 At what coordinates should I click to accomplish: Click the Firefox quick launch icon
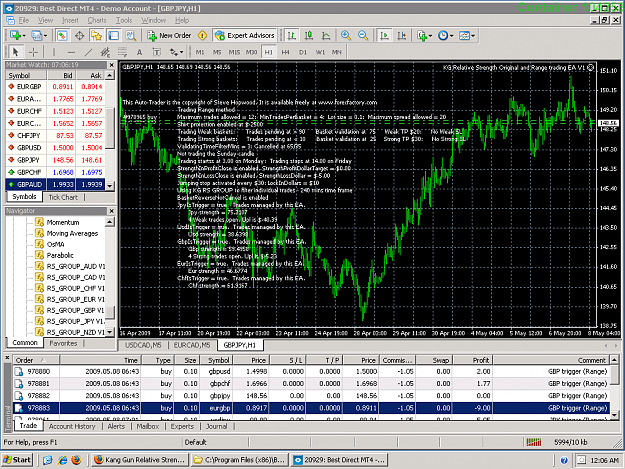pyautogui.click(x=76, y=460)
